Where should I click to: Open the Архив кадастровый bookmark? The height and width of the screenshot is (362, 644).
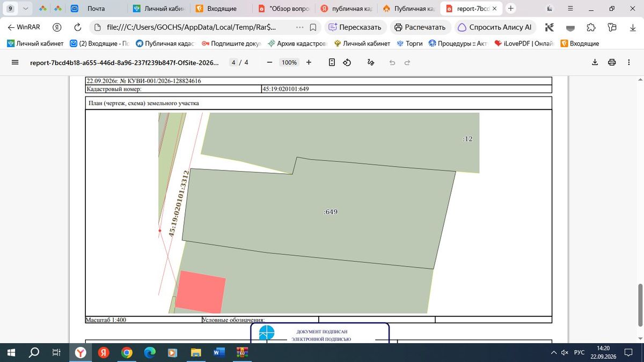tap(297, 43)
